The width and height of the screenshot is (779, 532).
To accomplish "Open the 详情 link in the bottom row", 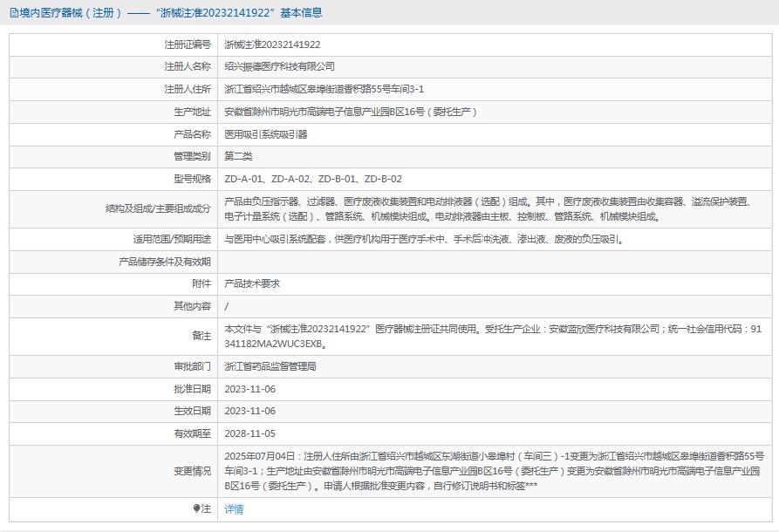I will (x=234, y=508).
